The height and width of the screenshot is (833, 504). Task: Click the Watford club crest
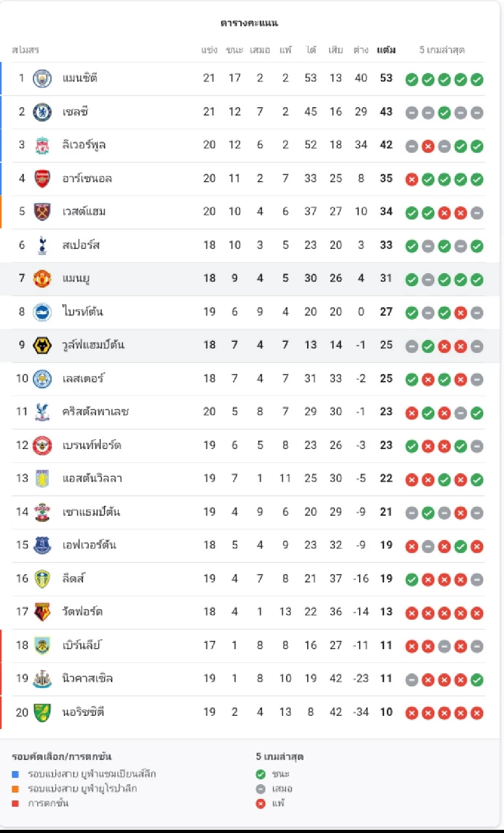coord(42,612)
